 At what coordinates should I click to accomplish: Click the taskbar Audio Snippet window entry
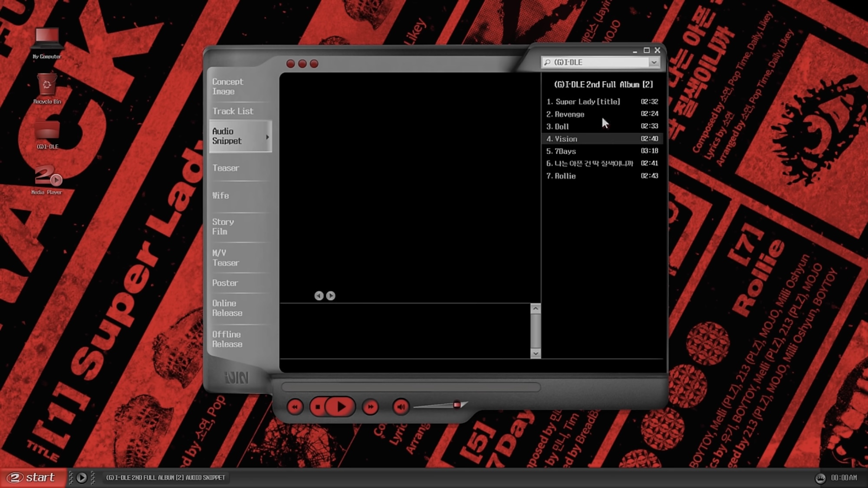click(165, 478)
